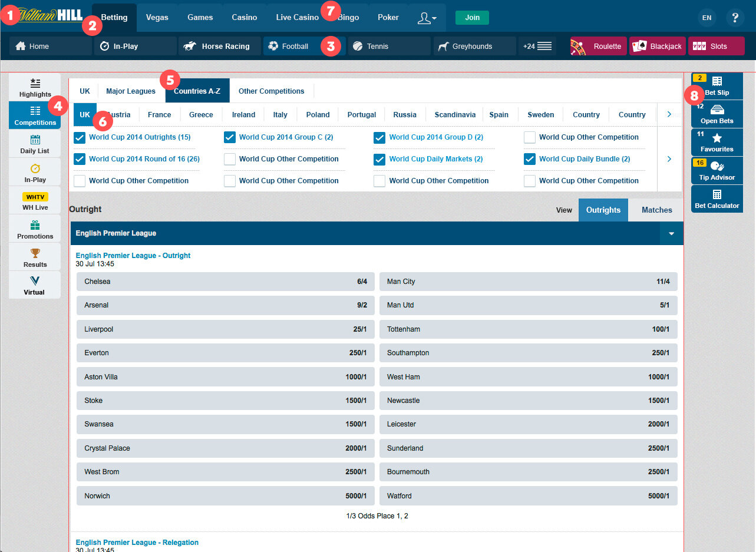This screenshot has width=756, height=552.
Task: Open In-Play from sports bar
Action: click(135, 46)
